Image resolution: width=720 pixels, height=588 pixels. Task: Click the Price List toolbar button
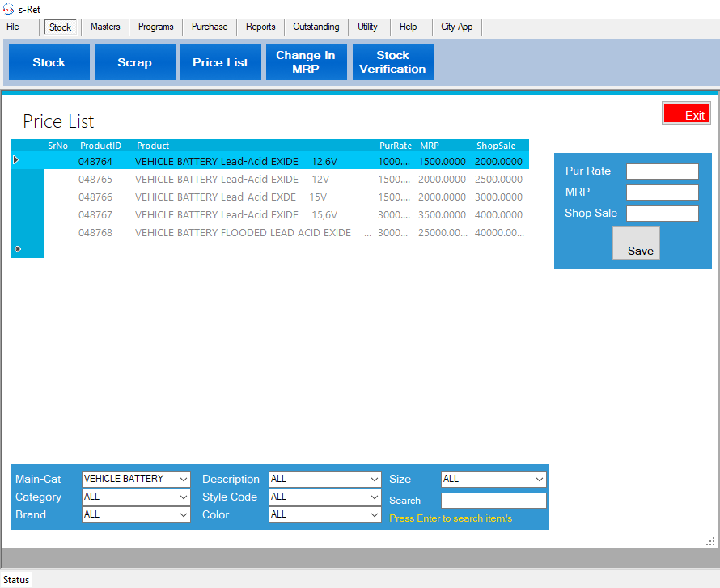point(220,62)
